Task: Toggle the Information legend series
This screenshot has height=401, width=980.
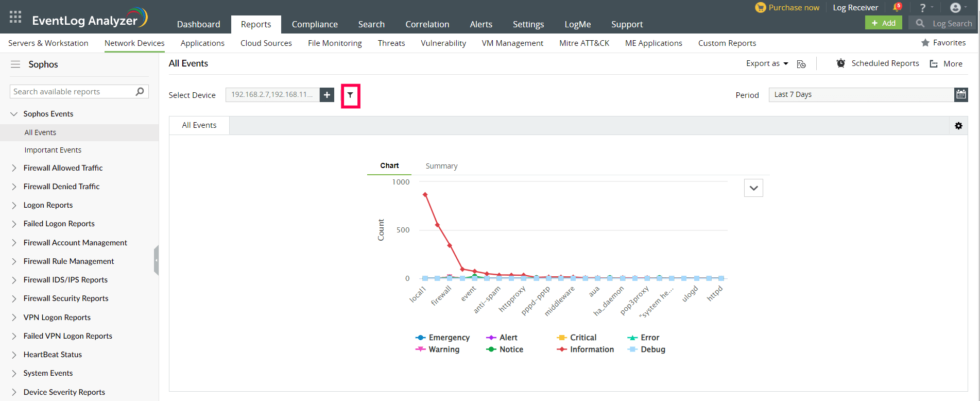Action: point(585,349)
